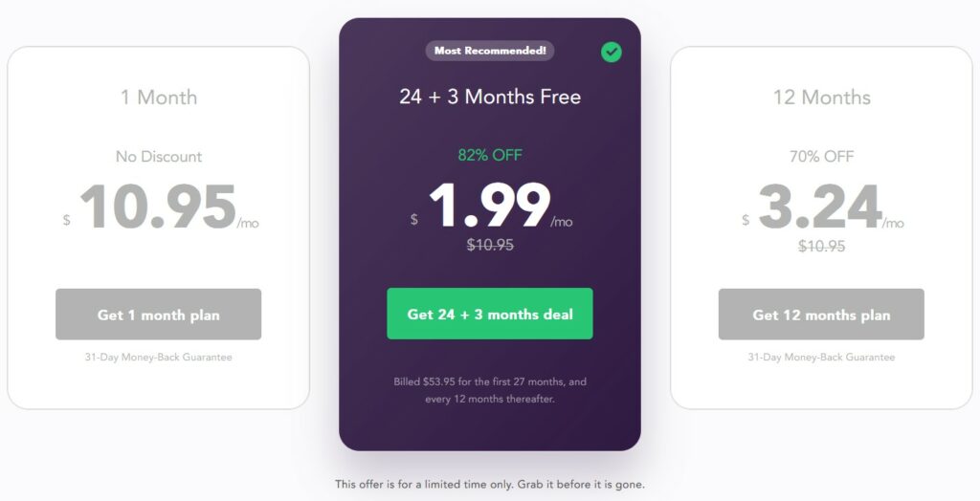
Task: Click the 70% OFF discount label
Action: (821, 156)
